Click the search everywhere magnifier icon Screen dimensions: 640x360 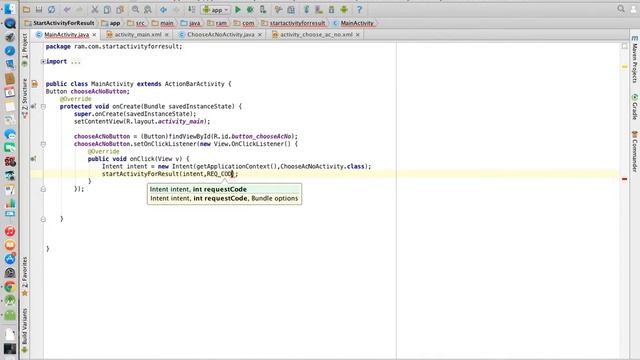[621, 9]
